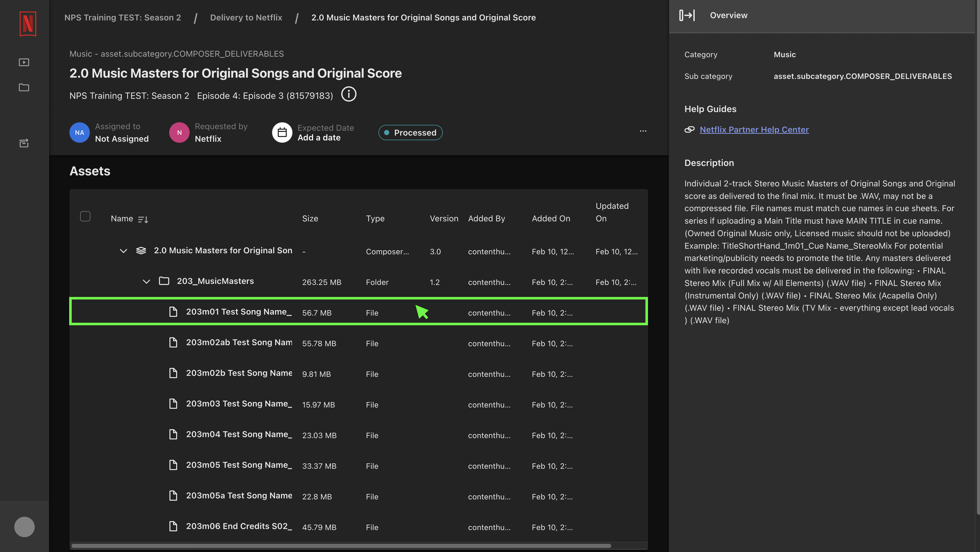Image resolution: width=980 pixels, height=552 pixels.
Task: Select 203m05a Test Song Name file
Action: pos(239,496)
